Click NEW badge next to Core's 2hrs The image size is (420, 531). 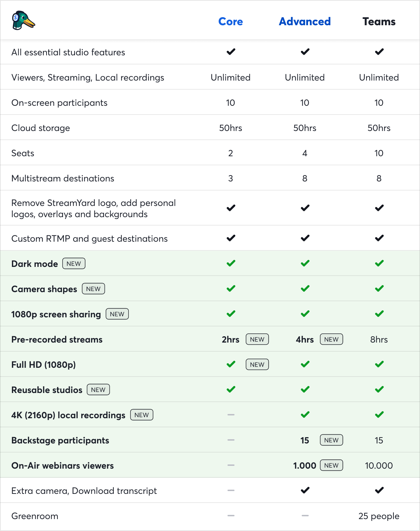point(257,339)
